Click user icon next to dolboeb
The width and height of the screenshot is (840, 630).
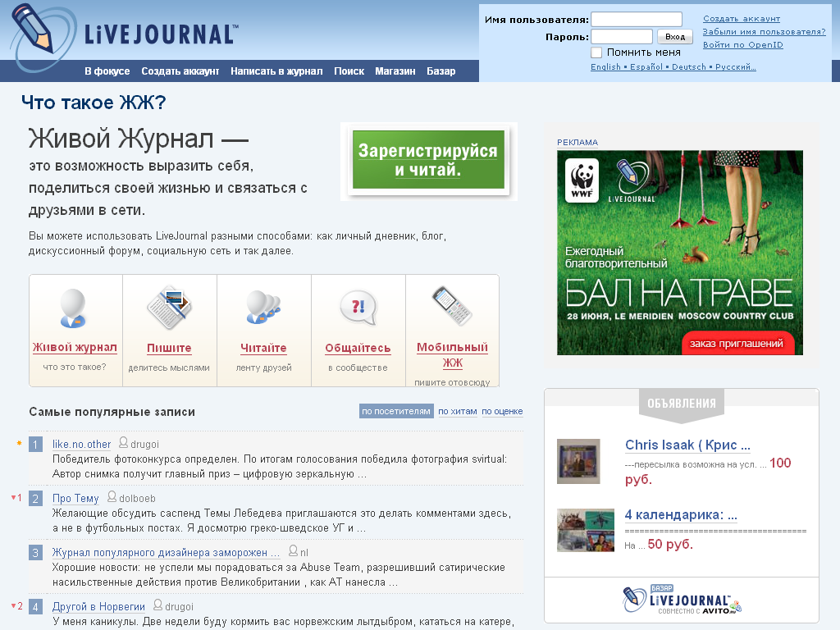pyautogui.click(x=112, y=496)
